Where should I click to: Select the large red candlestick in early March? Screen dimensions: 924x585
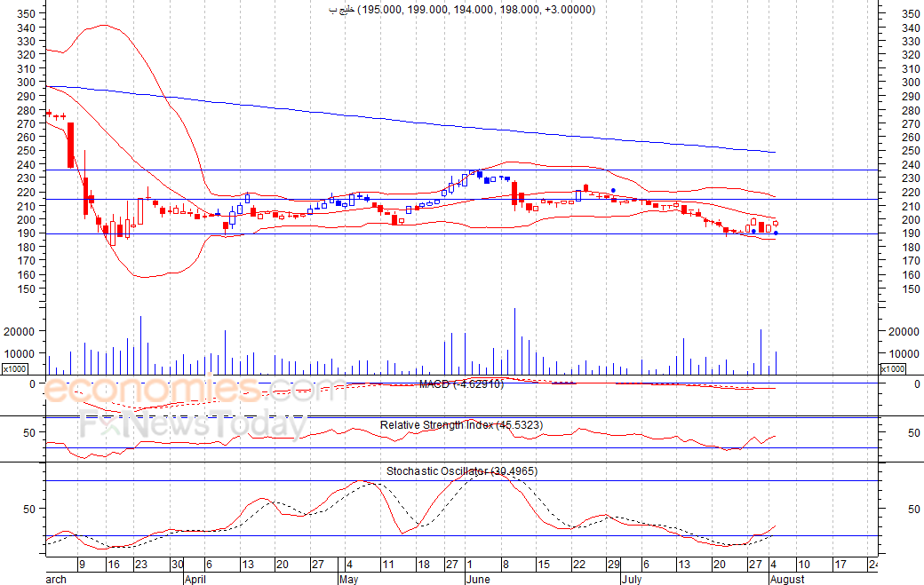point(70,145)
